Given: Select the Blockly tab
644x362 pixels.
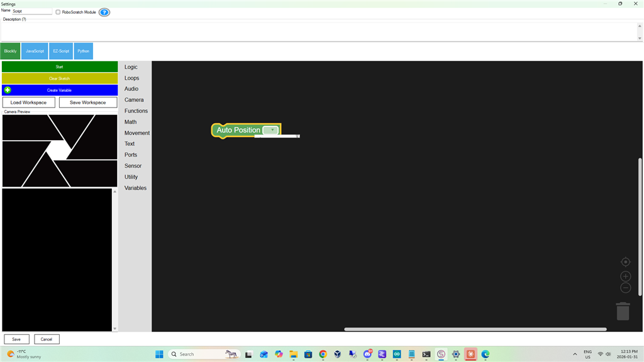Looking at the screenshot, I should pos(10,51).
